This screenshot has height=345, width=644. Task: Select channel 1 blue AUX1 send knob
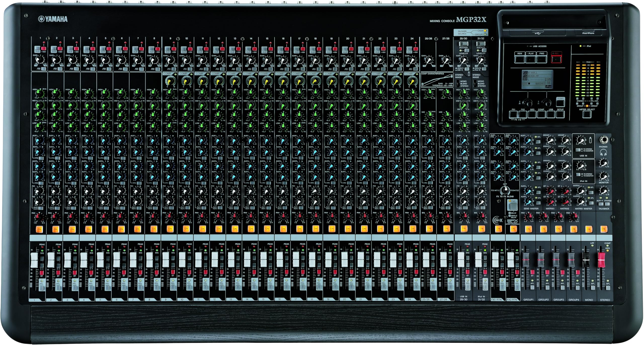pos(40,141)
